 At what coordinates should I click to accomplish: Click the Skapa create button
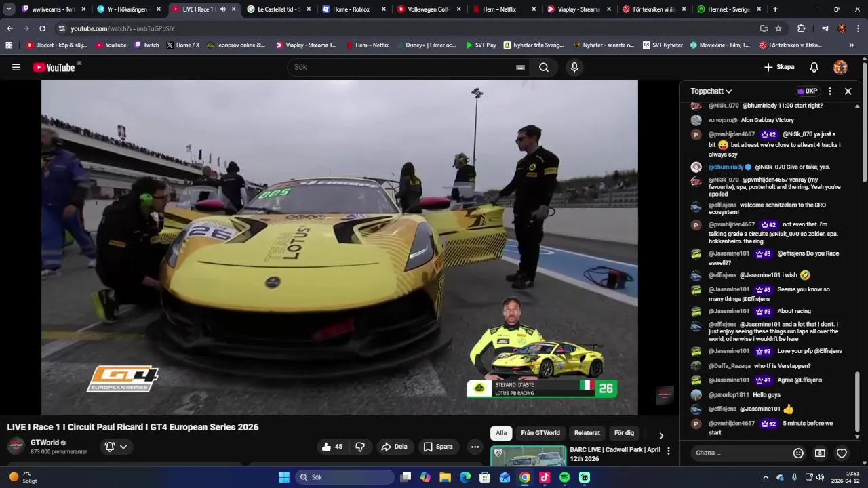coord(779,67)
